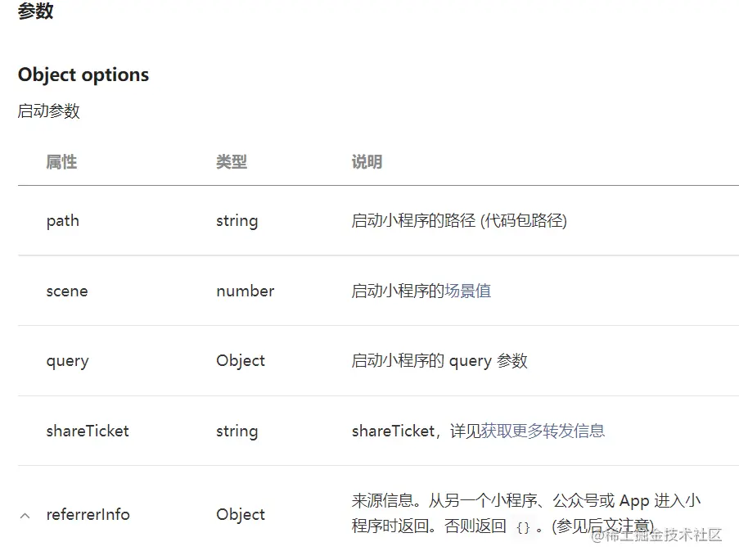739x560 pixels.
Task: Click the Object type of query
Action: tap(241, 361)
